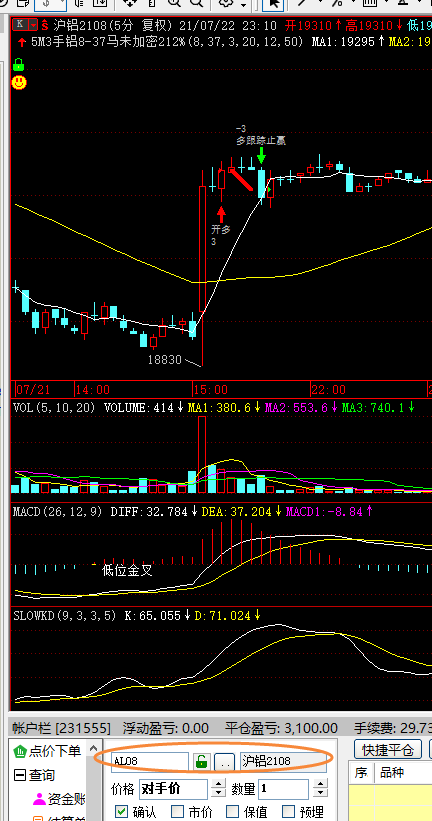Click the VOL(5,10,20) indicator label
The width and height of the screenshot is (432, 821).
click(54, 407)
